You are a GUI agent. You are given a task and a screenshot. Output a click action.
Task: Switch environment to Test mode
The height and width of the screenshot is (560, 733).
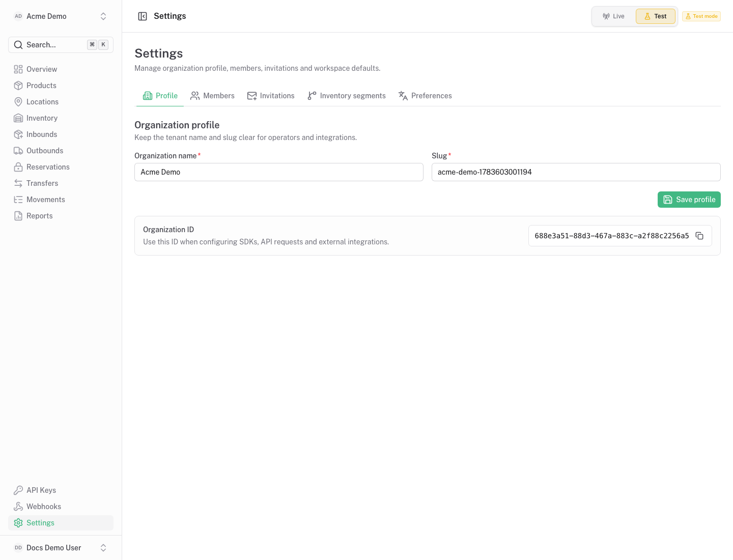[x=656, y=16]
